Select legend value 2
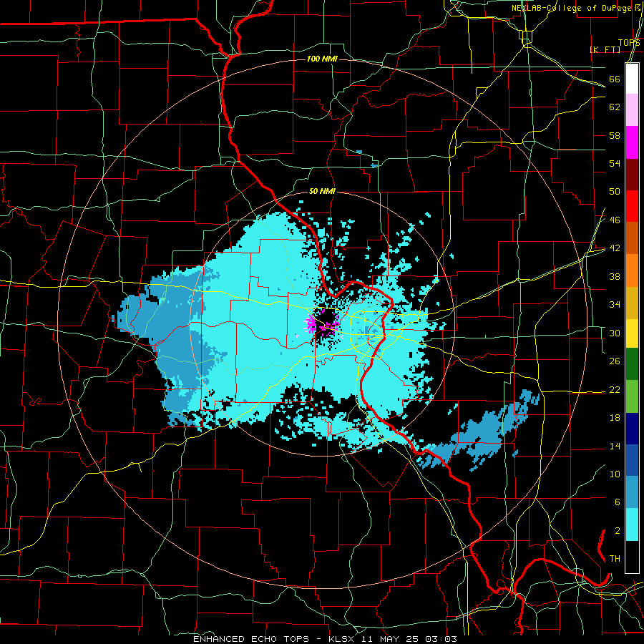 (x=617, y=530)
